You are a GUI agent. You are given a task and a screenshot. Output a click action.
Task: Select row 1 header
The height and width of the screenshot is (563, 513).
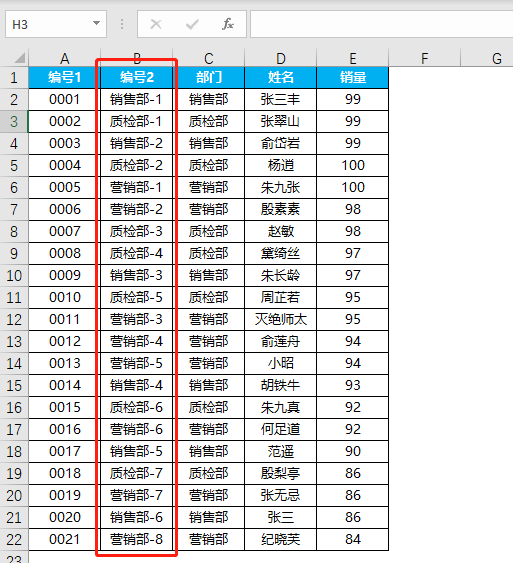coord(14,78)
